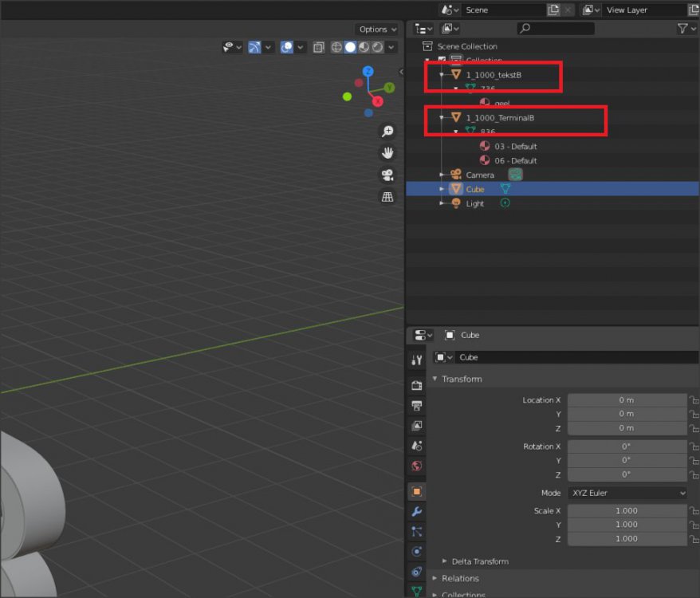The width and height of the screenshot is (700, 598).
Task: Click the outliner search field
Action: 556,29
